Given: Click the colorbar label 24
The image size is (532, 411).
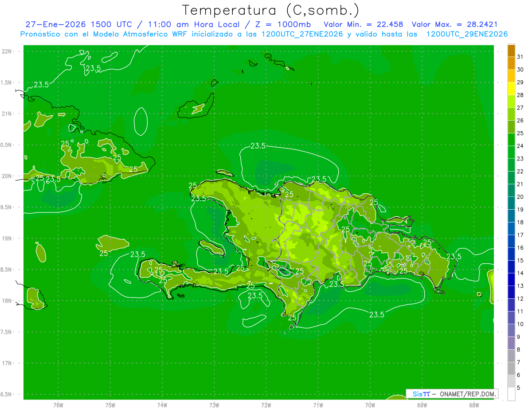Looking at the screenshot, I should coord(520,146).
